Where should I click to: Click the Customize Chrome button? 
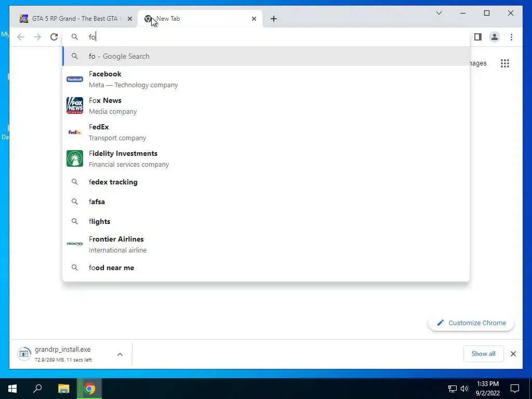pyautogui.click(x=471, y=323)
